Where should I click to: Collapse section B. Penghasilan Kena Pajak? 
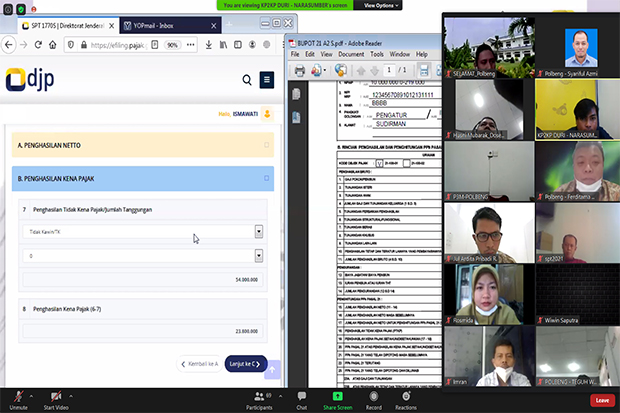[143, 179]
